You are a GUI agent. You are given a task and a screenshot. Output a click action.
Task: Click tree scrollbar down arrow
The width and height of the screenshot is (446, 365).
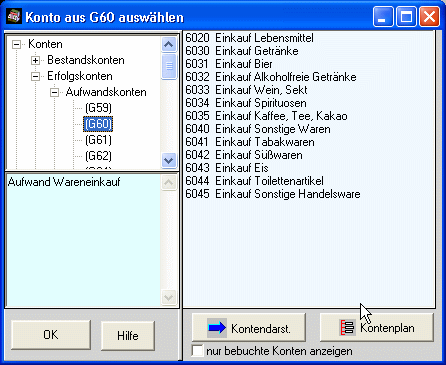pos(169,160)
